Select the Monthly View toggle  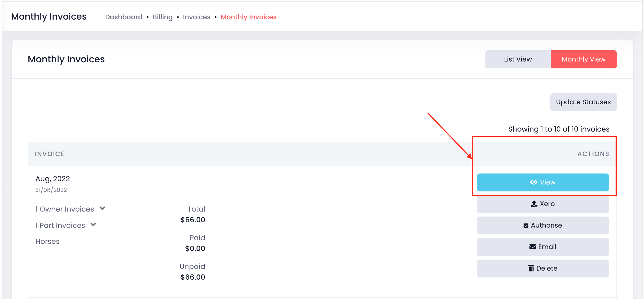584,59
